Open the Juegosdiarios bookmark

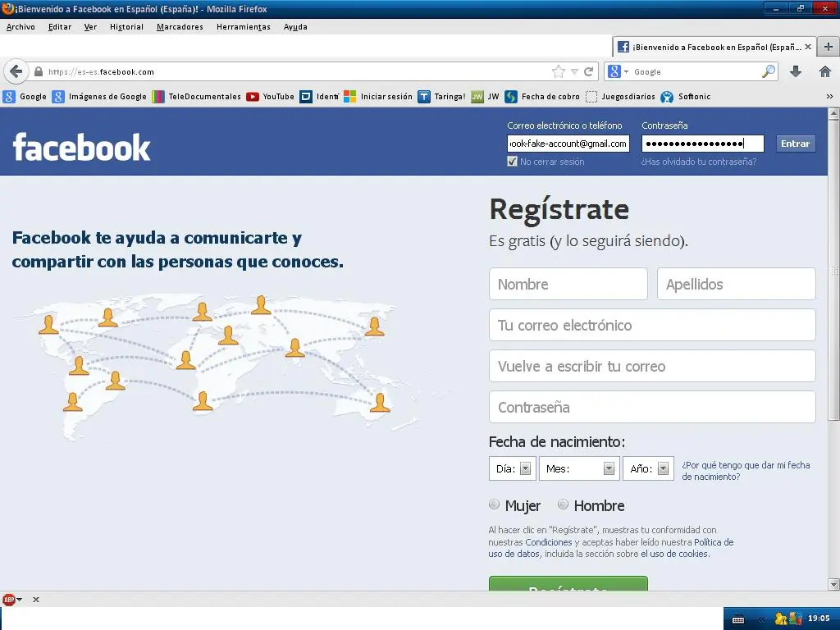tap(620, 97)
